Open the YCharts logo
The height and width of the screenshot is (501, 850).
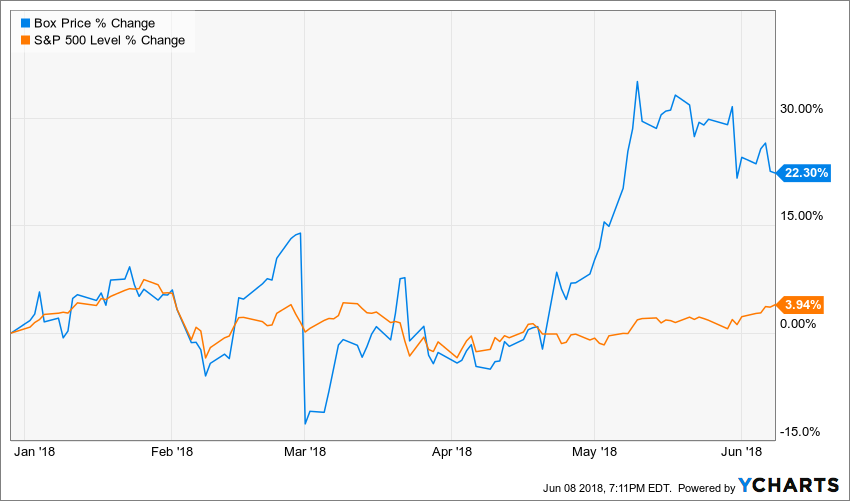point(788,485)
